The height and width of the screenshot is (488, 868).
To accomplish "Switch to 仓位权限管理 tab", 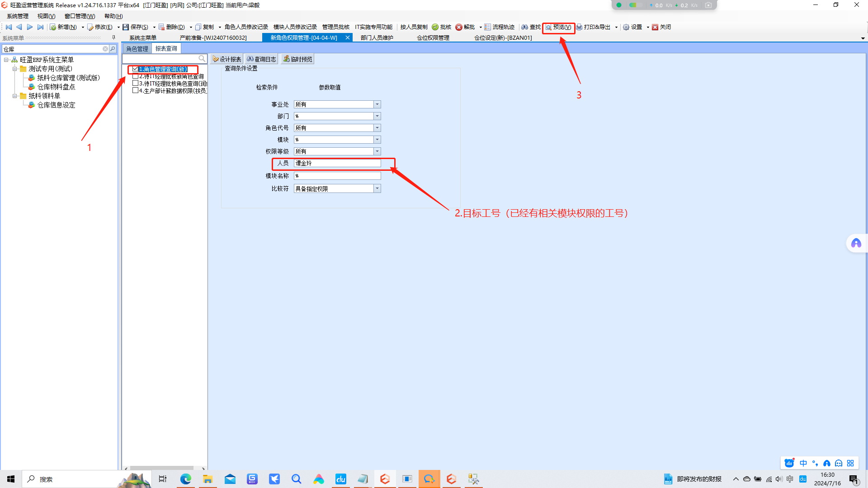I will click(433, 38).
